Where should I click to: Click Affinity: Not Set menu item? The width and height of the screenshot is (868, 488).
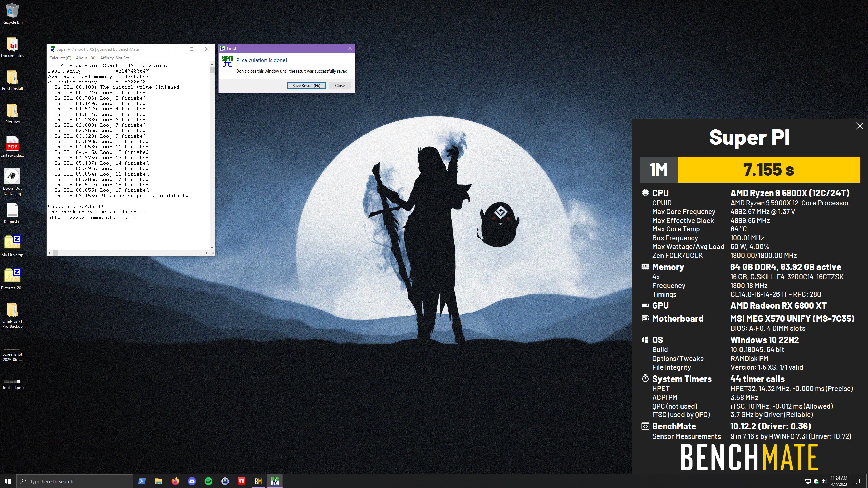115,58
